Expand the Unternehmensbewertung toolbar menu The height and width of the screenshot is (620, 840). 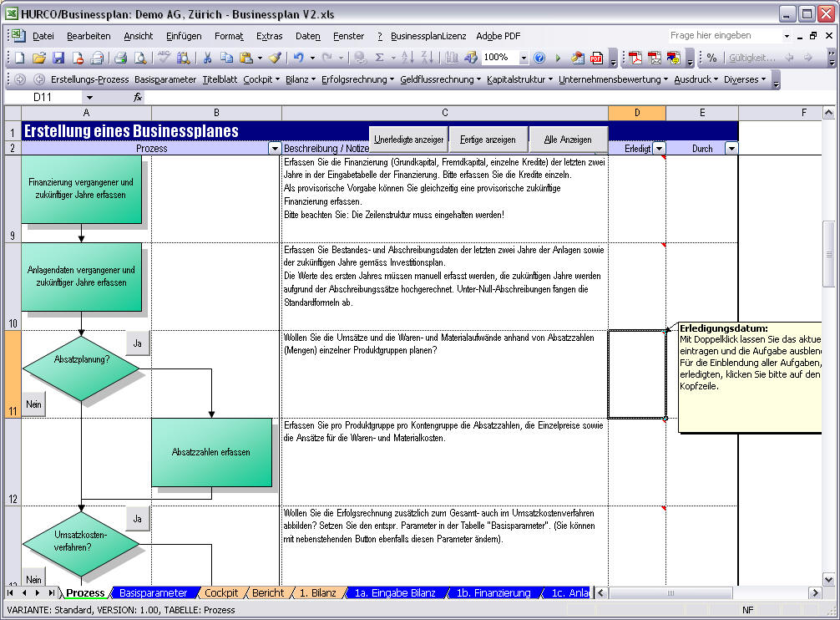(x=614, y=79)
